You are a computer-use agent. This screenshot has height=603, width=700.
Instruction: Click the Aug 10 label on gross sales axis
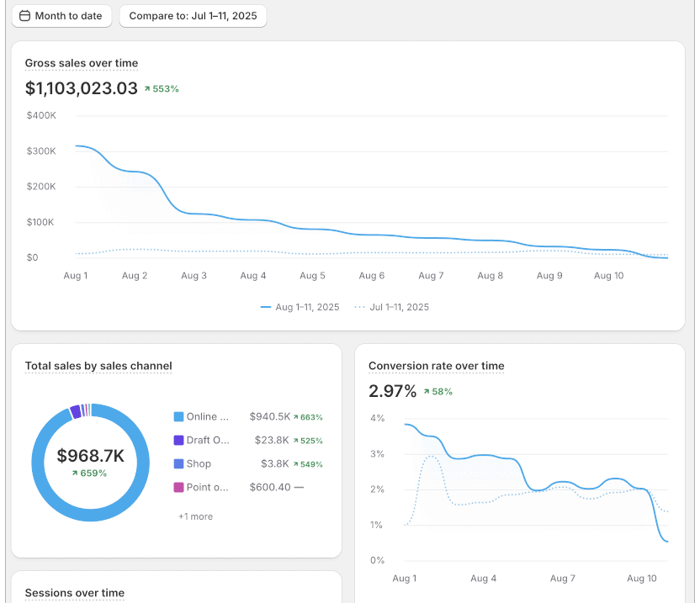point(608,276)
